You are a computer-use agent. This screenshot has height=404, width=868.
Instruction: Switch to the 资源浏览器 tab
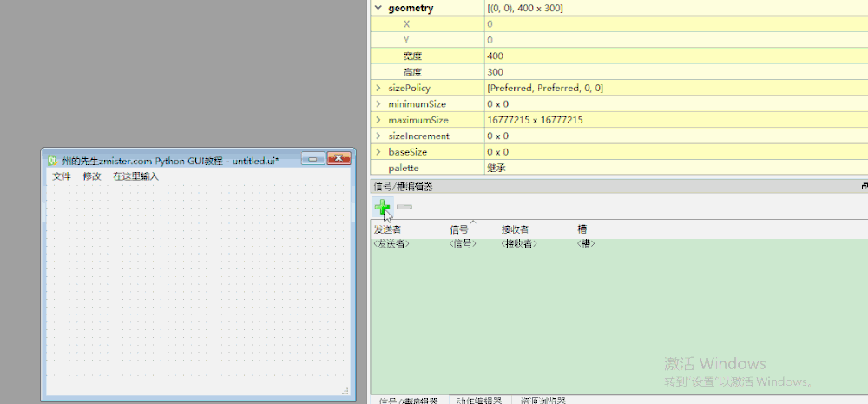(543, 401)
